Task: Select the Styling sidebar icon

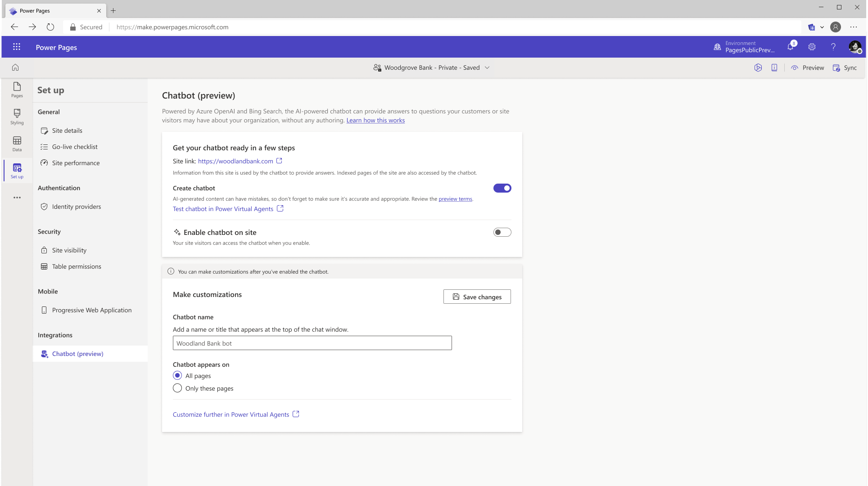Action: (x=17, y=117)
